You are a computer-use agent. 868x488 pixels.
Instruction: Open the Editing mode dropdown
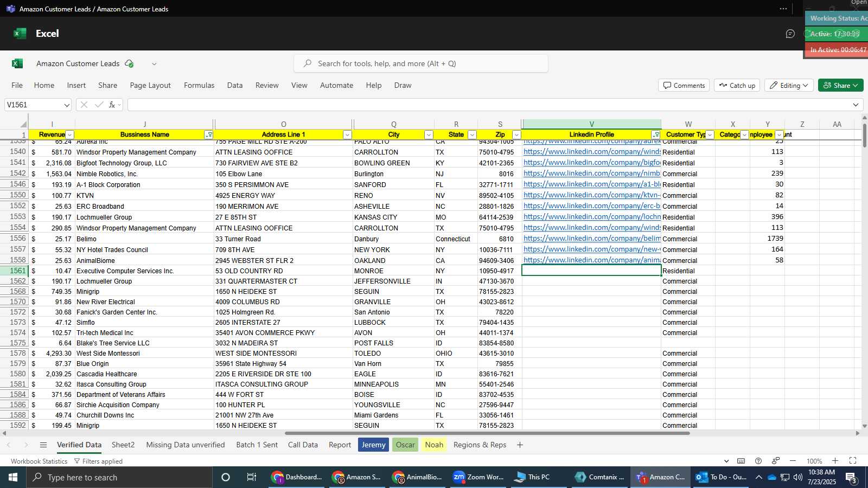(x=789, y=86)
